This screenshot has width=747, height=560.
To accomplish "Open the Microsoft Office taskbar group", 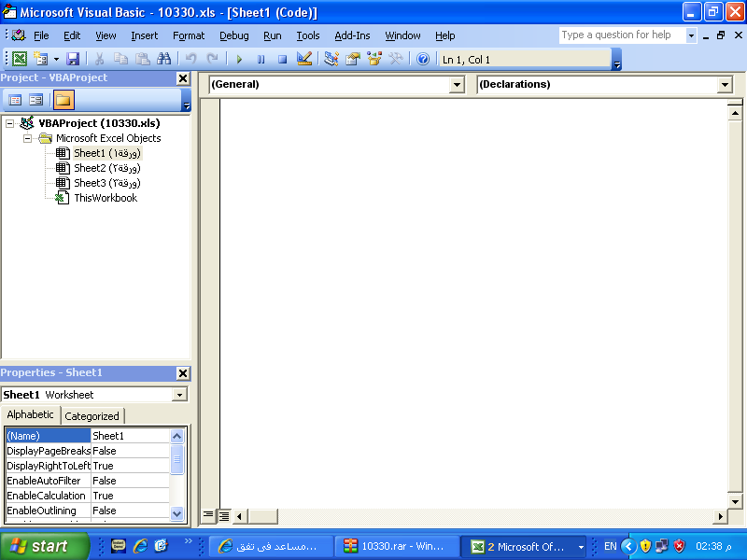I will point(526,546).
